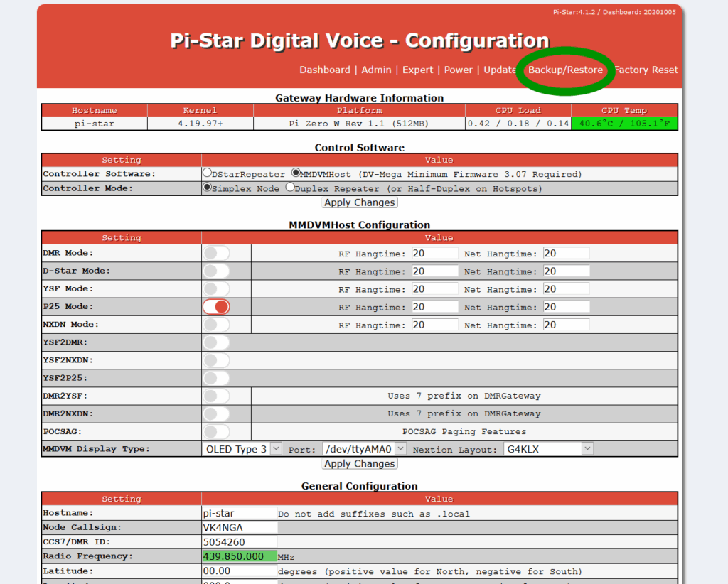Disable the P25 Mode switch
This screenshot has height=584, width=728.
(x=216, y=307)
